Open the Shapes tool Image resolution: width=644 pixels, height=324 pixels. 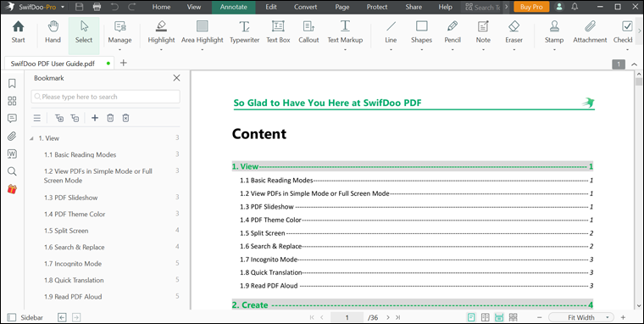(421, 32)
